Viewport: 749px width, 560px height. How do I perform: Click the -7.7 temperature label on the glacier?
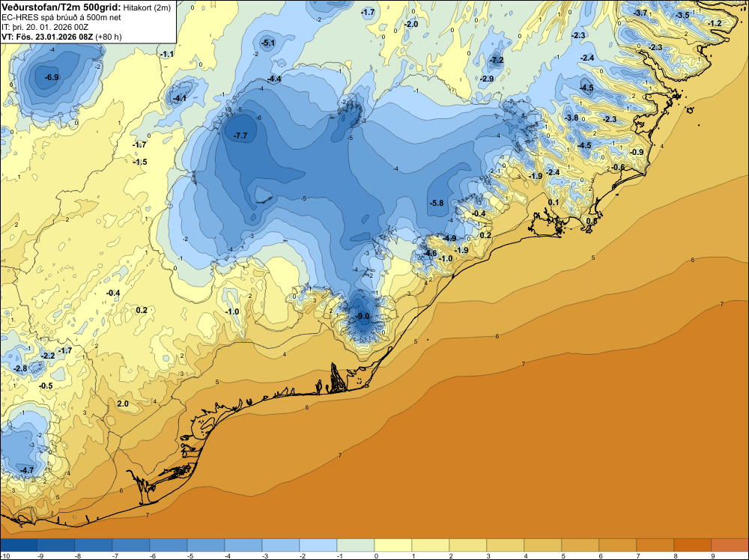coord(240,136)
